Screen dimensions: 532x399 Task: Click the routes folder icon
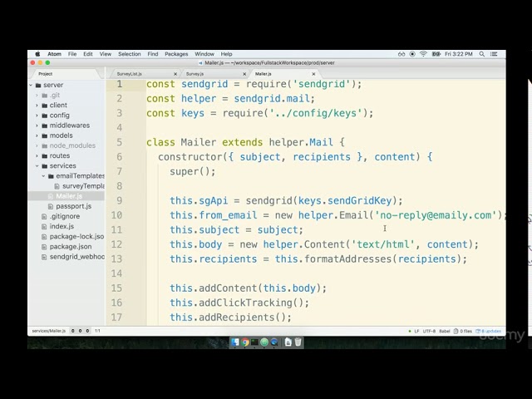coord(44,156)
